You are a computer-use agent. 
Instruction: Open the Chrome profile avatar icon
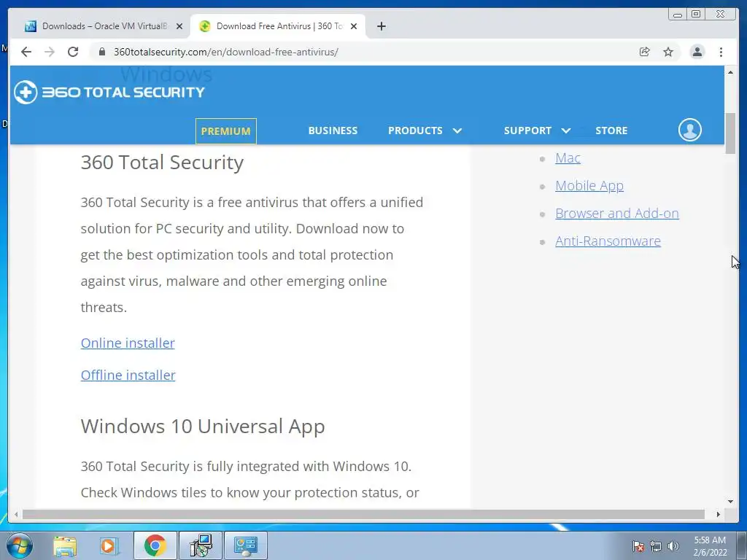click(697, 52)
